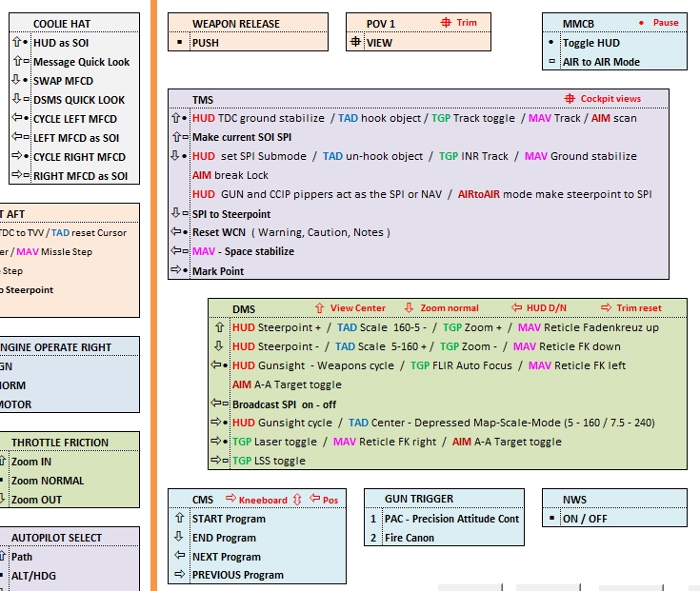Screen dimensions: 700x591
Task: Click the up arrow beside HUD Steerpoint +
Action: [219, 327]
